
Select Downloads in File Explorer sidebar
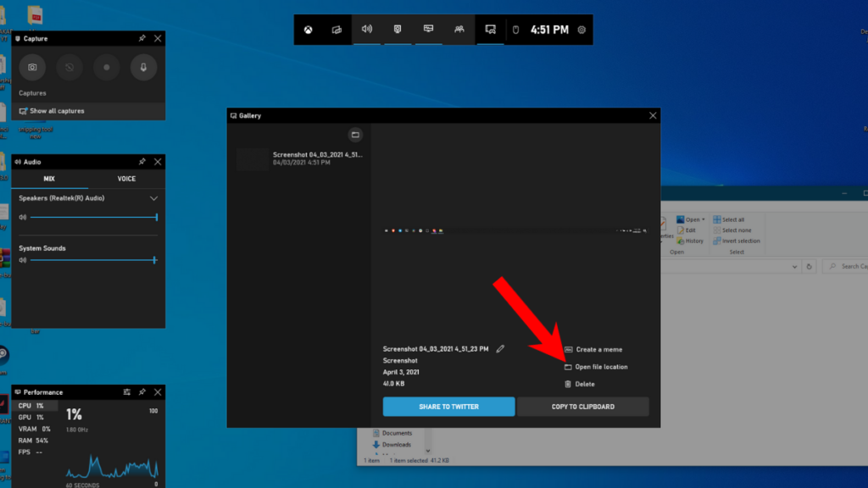point(392,445)
